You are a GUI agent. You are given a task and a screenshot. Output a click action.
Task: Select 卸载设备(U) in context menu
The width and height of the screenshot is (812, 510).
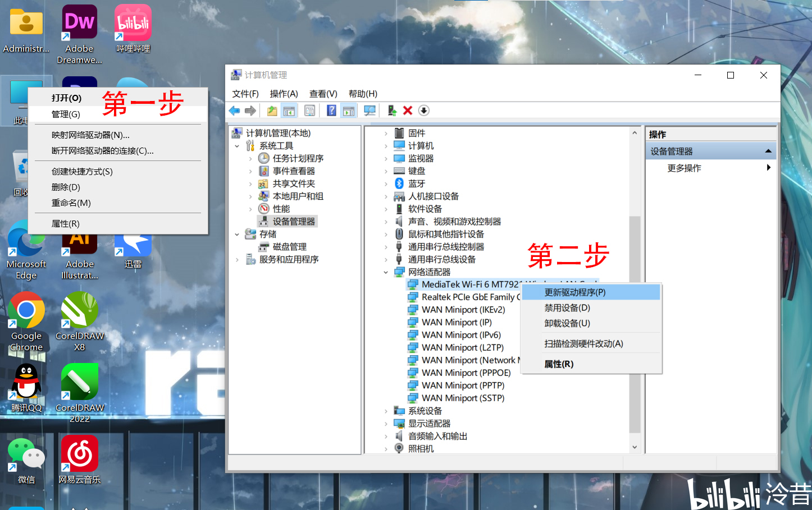tap(591, 323)
